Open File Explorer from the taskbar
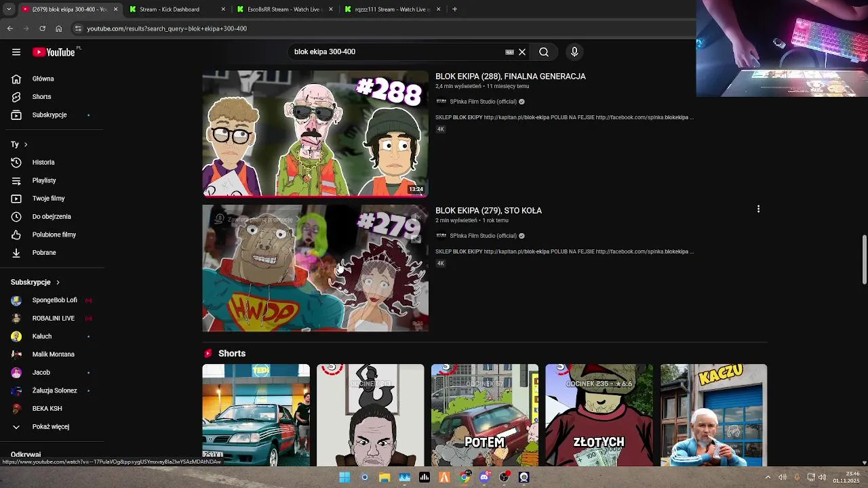 pyautogui.click(x=384, y=477)
